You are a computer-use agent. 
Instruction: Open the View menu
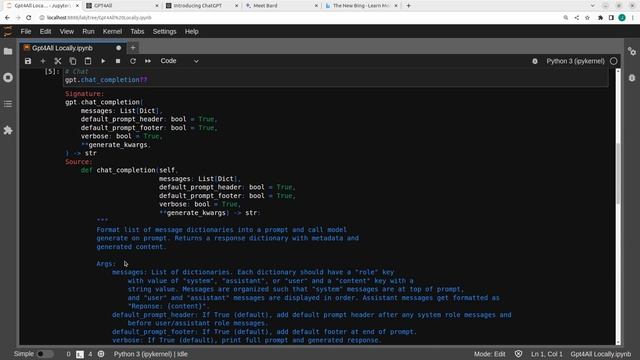tap(67, 31)
